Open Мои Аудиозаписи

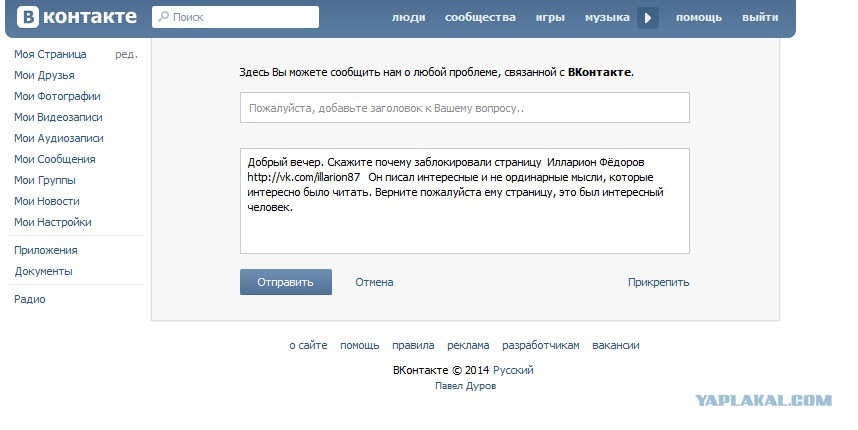pos(59,138)
